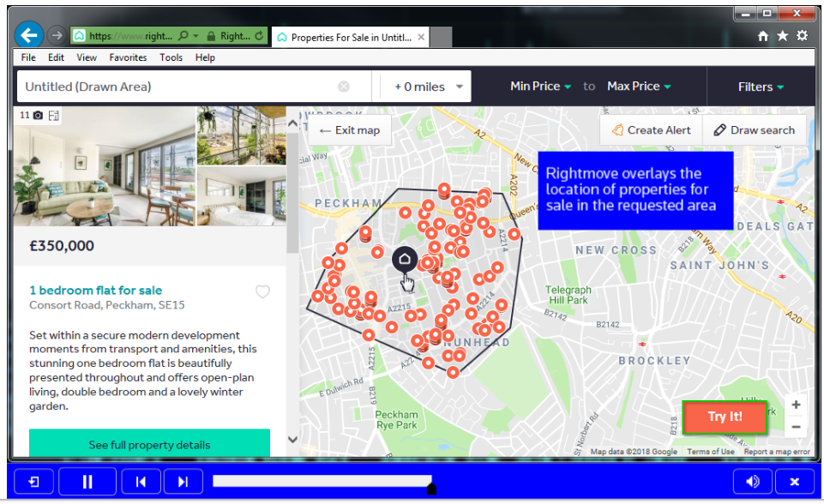Select the dark house property marker

(x=403, y=260)
